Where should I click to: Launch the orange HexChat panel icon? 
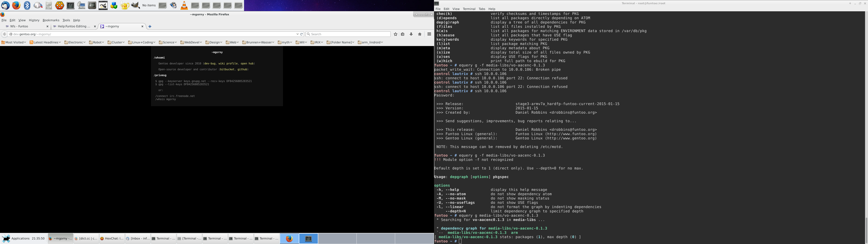click(x=60, y=5)
